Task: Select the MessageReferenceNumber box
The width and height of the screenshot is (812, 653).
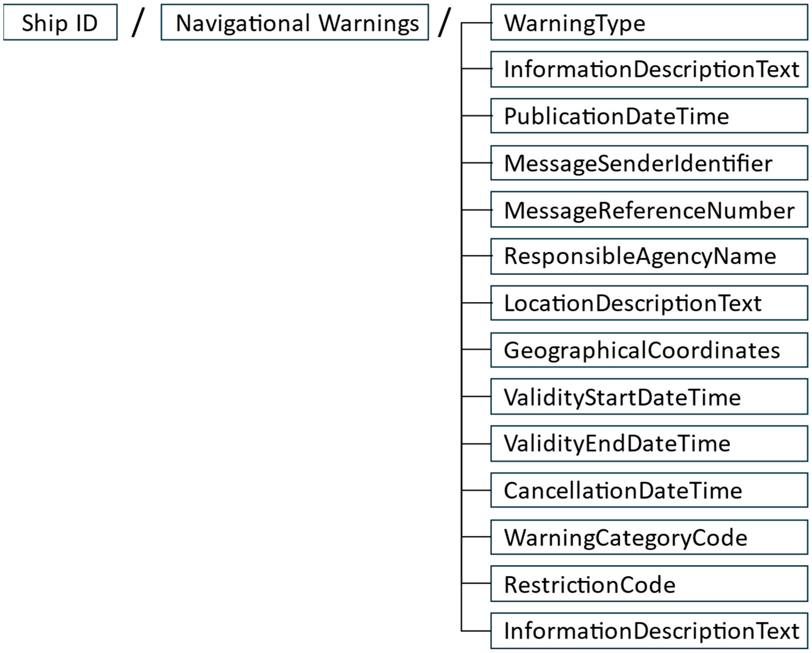Action: coord(649,210)
